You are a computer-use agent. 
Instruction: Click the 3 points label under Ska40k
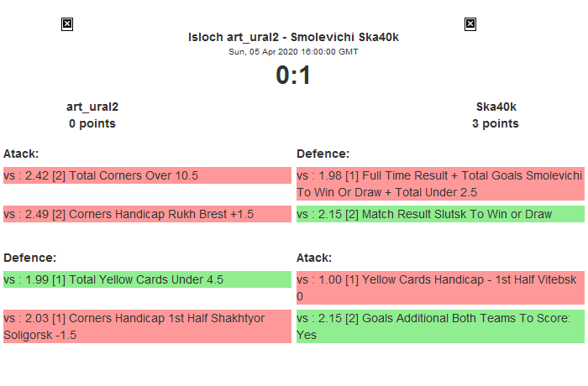pos(496,123)
